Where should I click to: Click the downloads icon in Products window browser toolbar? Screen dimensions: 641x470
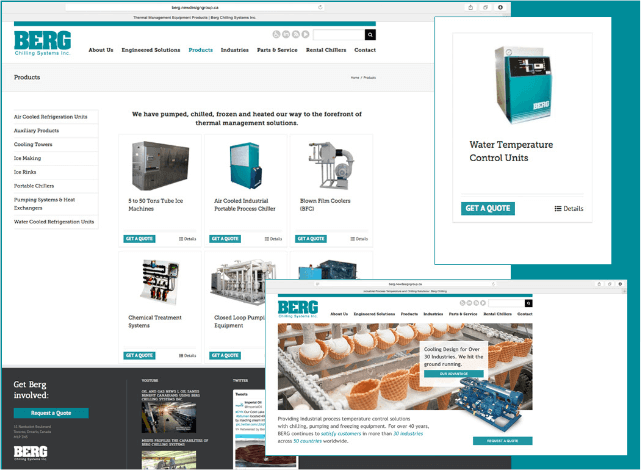[x=500, y=7]
